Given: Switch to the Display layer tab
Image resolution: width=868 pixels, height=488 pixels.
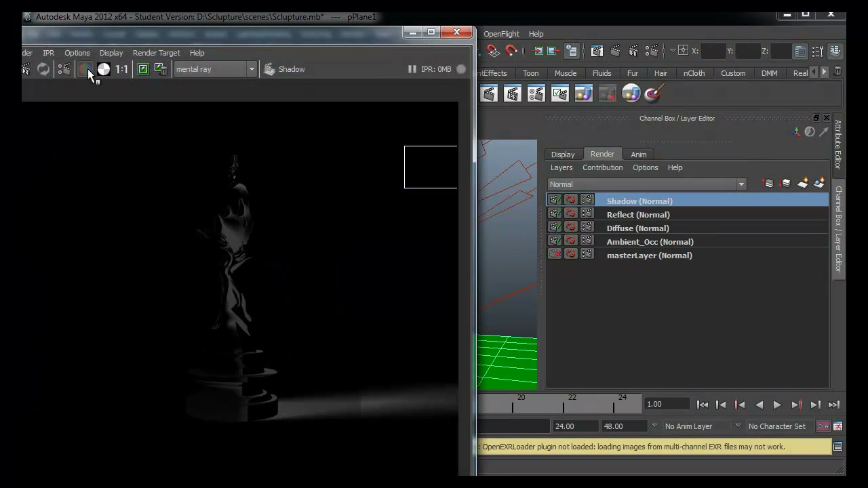Looking at the screenshot, I should (563, 155).
